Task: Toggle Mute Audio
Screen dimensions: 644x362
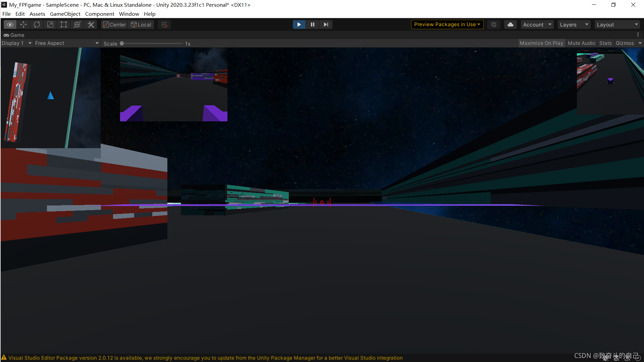Action: [581, 43]
